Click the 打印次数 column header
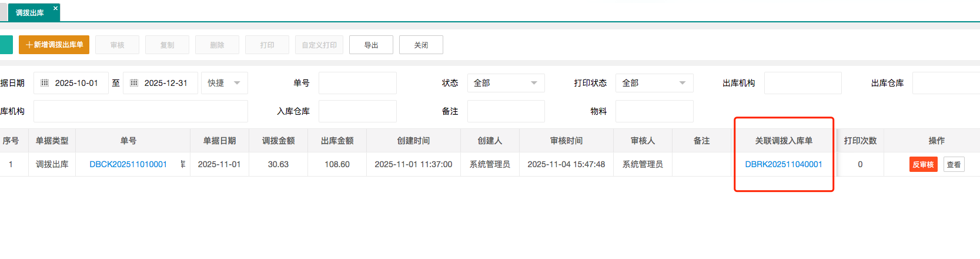The height and width of the screenshot is (259, 980). tap(860, 141)
